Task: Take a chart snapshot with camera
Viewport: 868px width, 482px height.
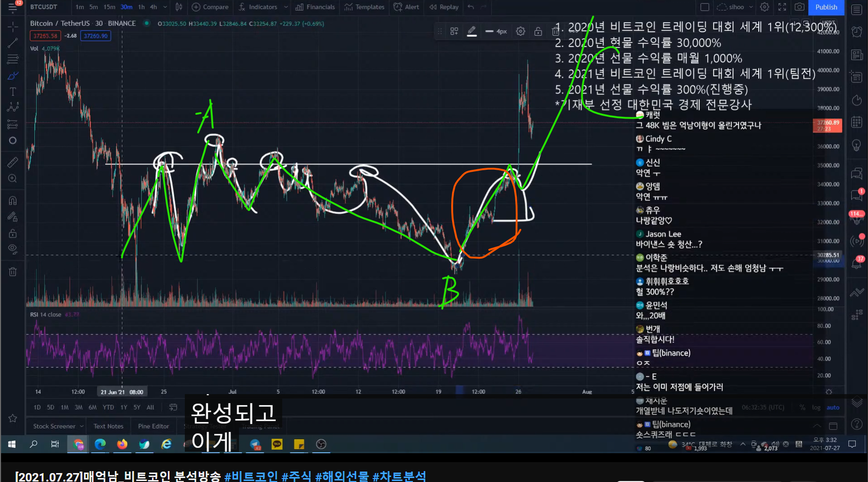Action: pyautogui.click(x=799, y=7)
